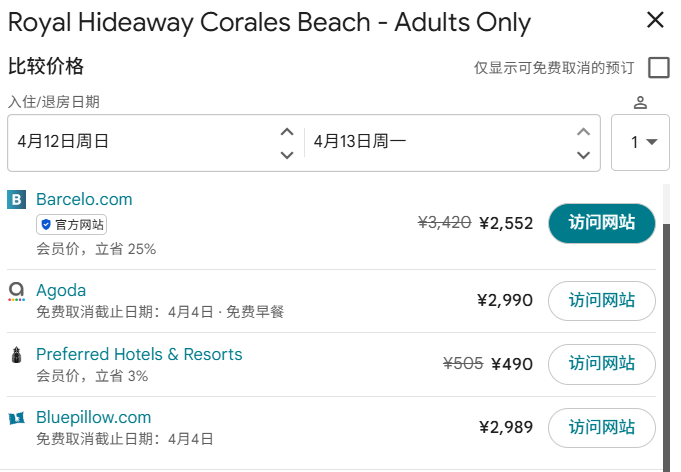Click the Barcelo.com logo icon
681x472 pixels.
(16, 200)
